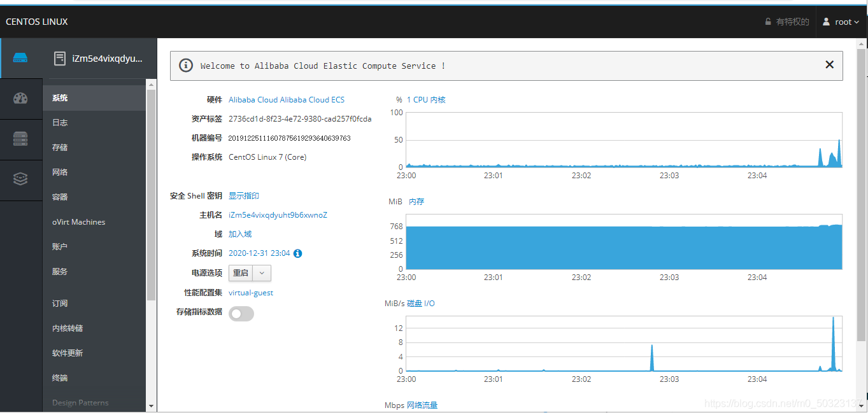Click the CPU usage graph
868x415 pixels.
tap(624, 140)
